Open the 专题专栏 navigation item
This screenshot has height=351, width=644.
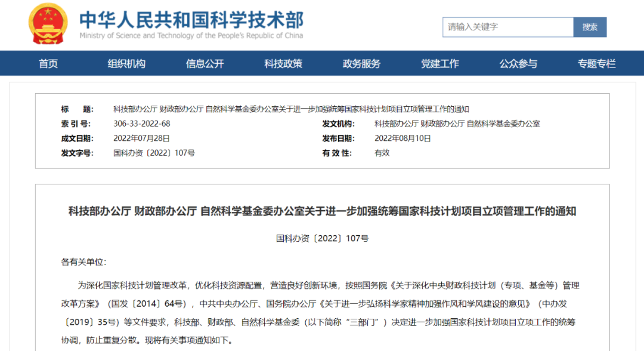coord(596,63)
